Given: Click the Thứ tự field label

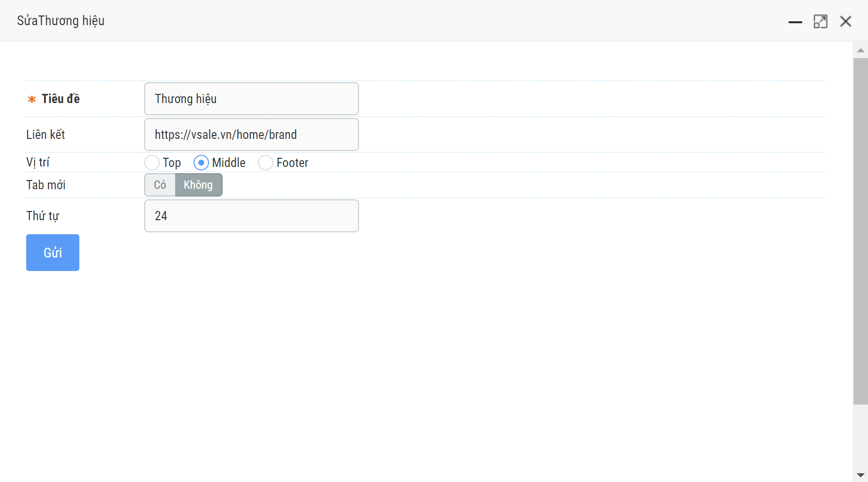Looking at the screenshot, I should [43, 216].
